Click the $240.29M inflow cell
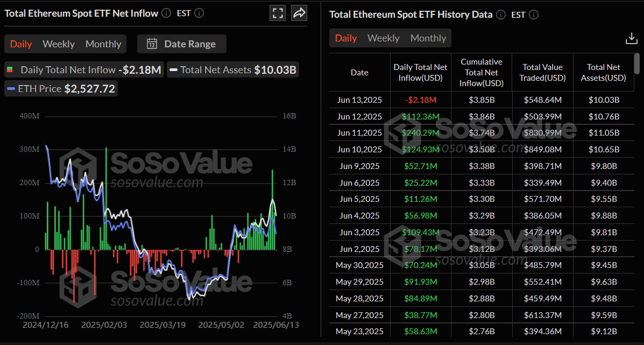Image resolution: width=644 pixels, height=345 pixels. (421, 133)
